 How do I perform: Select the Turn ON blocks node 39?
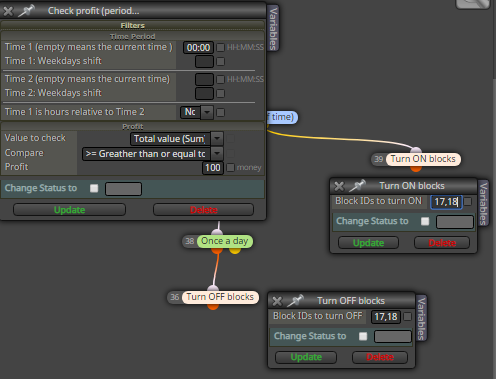click(423, 159)
